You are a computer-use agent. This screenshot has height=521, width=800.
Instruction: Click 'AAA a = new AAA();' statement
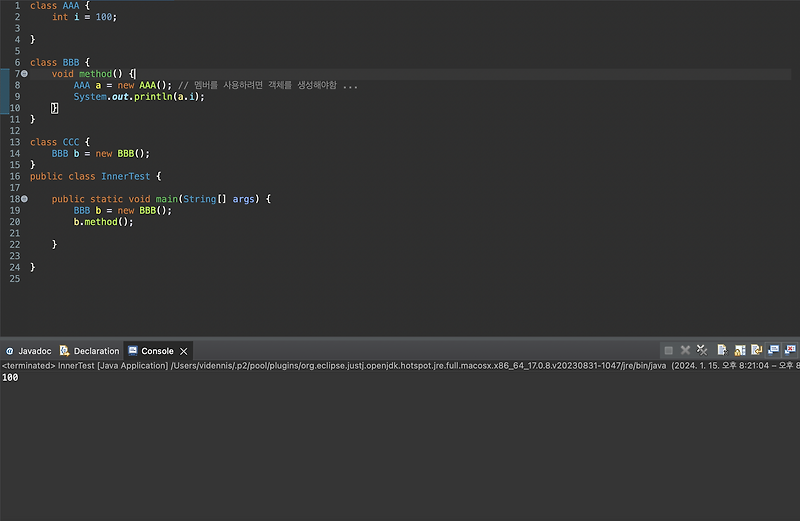point(123,86)
